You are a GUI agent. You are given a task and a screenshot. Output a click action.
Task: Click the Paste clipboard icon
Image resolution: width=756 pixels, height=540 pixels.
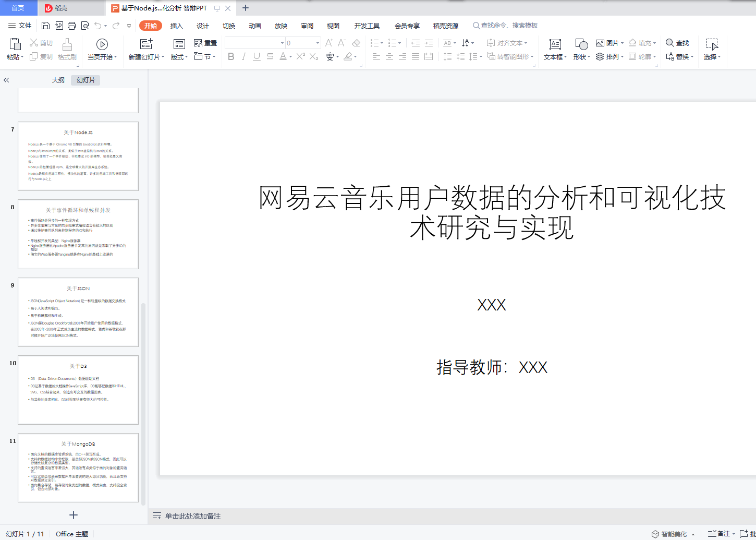tap(15, 44)
